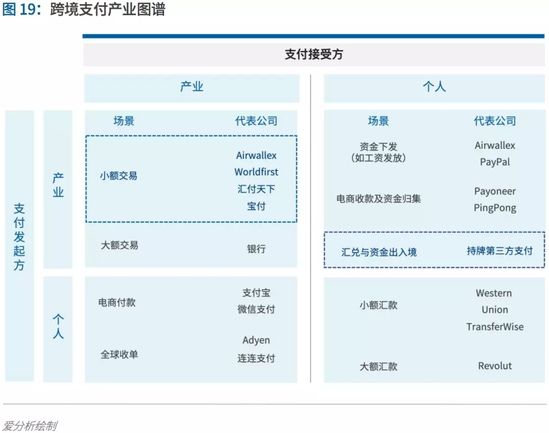Image resolution: width=549 pixels, height=433 pixels.
Task: Click the 支付接受方 header bar
Action: pos(314,55)
